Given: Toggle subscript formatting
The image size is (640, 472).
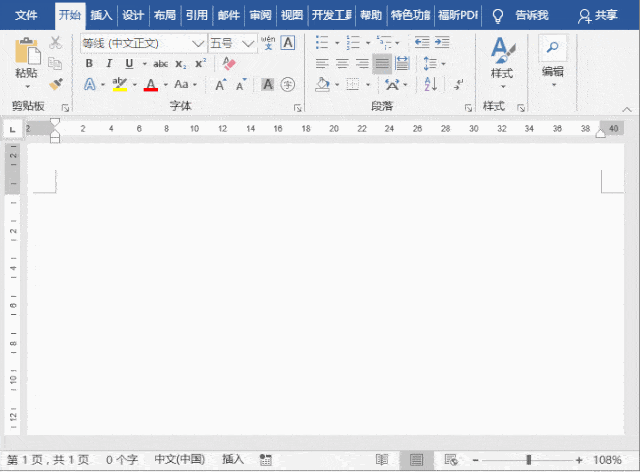Looking at the screenshot, I should tap(181, 64).
